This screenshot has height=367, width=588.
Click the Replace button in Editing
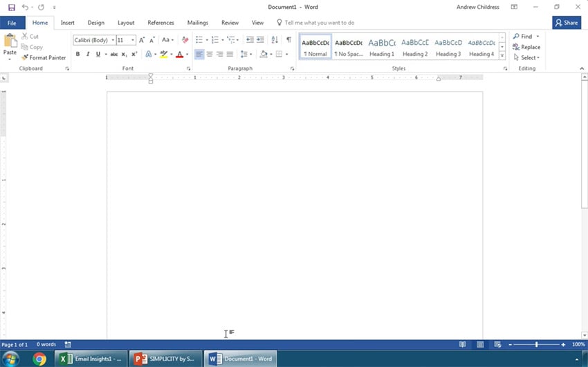526,47
